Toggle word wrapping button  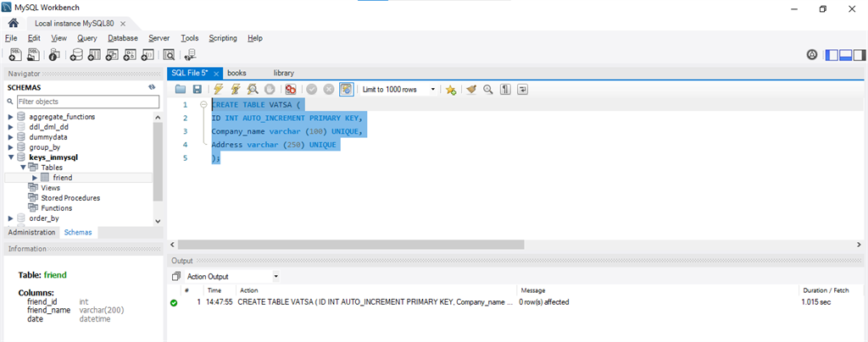tap(522, 89)
